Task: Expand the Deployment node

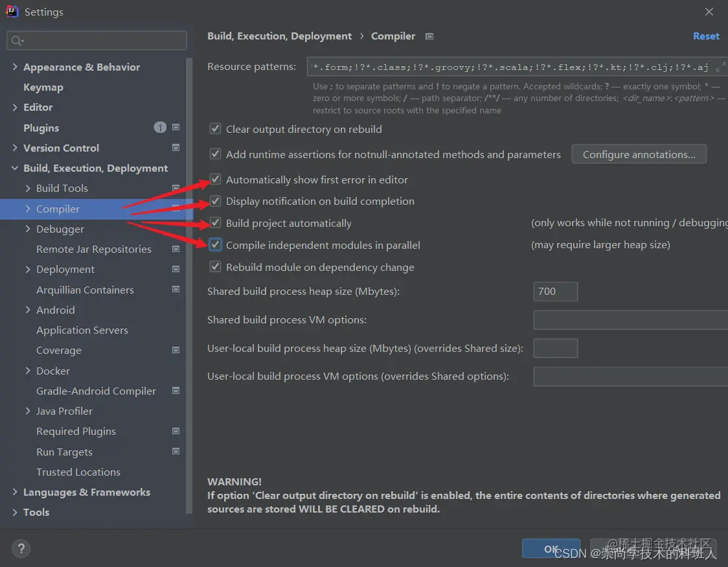Action: (28, 270)
